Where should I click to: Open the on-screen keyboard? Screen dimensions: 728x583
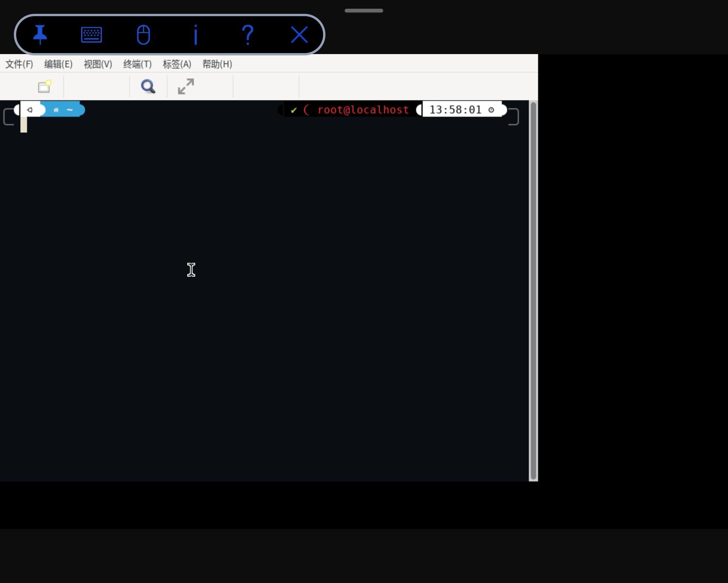[x=92, y=34]
